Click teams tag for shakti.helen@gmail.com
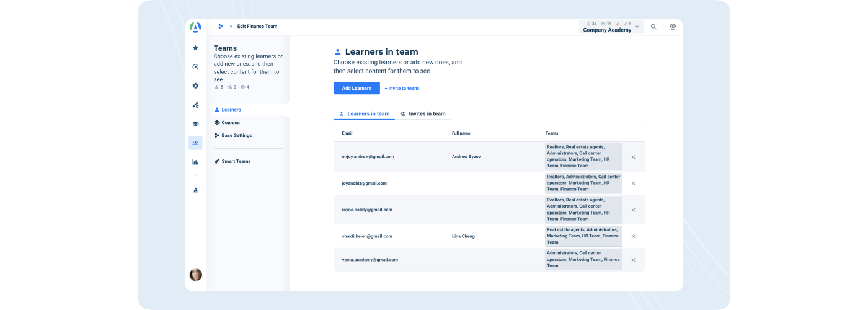 coord(583,236)
